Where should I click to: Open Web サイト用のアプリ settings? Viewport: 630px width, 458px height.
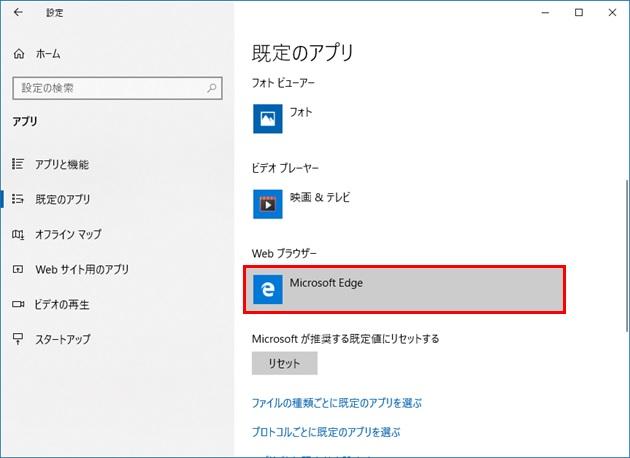pyautogui.click(x=82, y=269)
